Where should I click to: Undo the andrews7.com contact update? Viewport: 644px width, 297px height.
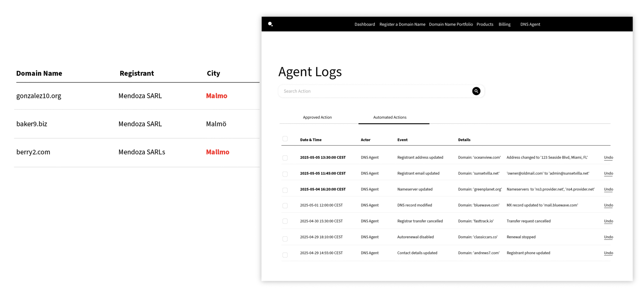click(608, 253)
